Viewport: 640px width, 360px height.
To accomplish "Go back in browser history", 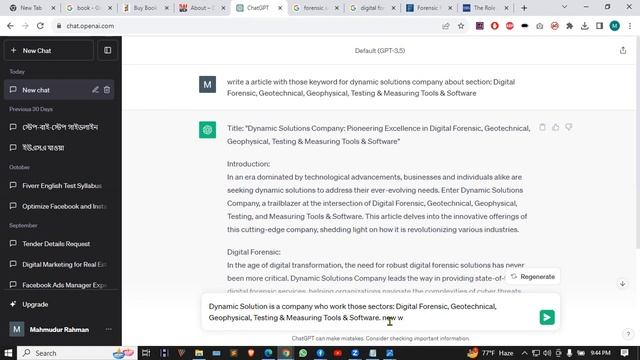I will [x=10, y=26].
